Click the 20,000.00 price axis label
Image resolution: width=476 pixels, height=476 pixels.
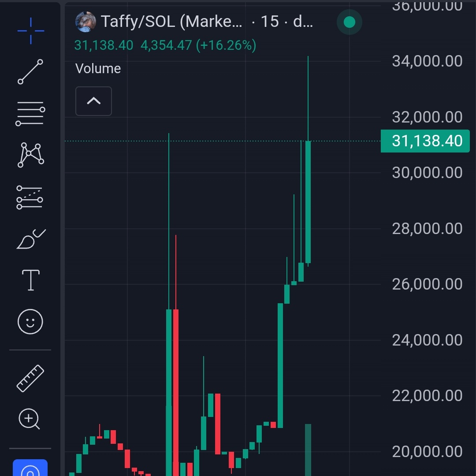point(427,451)
